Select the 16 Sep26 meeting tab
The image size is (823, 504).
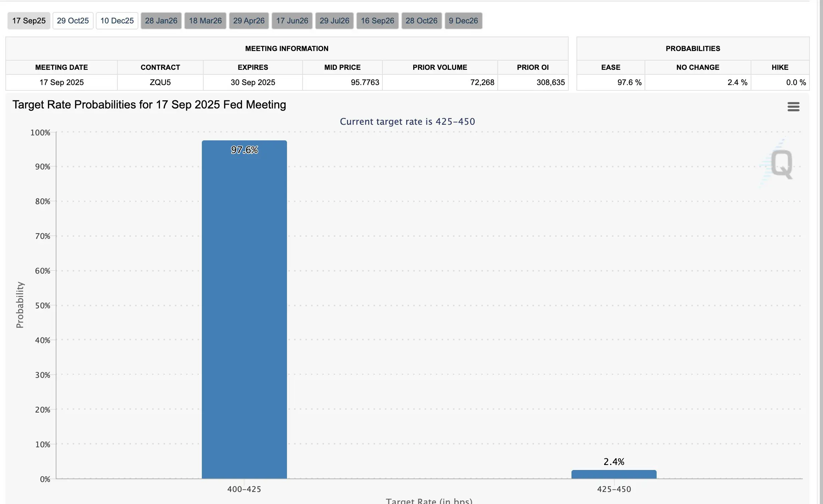coord(377,21)
